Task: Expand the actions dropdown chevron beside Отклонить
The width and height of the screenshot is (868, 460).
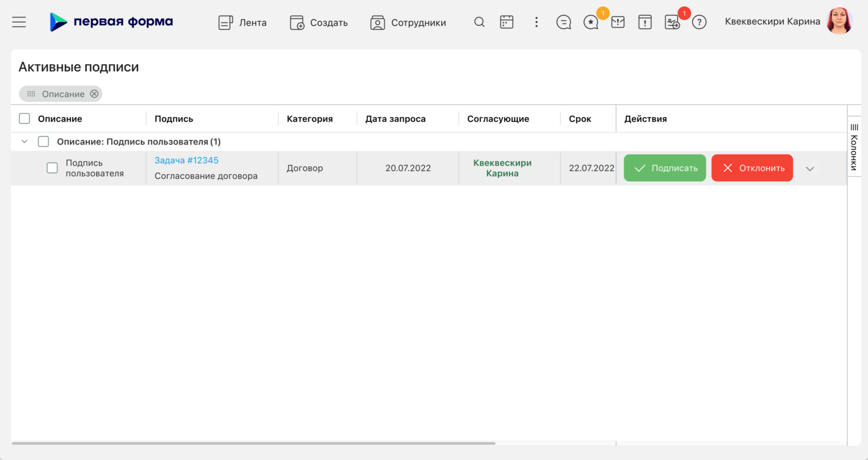Action: point(810,168)
